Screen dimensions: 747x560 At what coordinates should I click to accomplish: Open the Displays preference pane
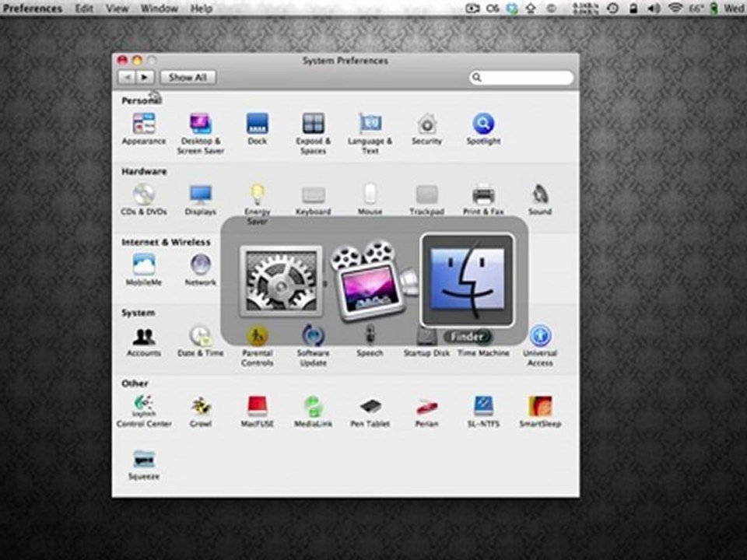pos(201,200)
